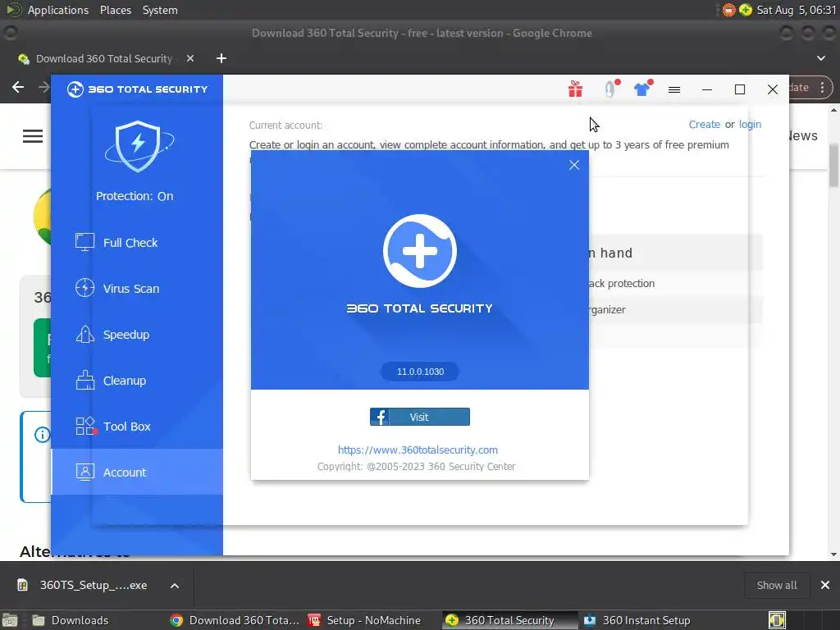The image size is (840, 630).
Task: Click the Current account: label
Action: pos(286,126)
